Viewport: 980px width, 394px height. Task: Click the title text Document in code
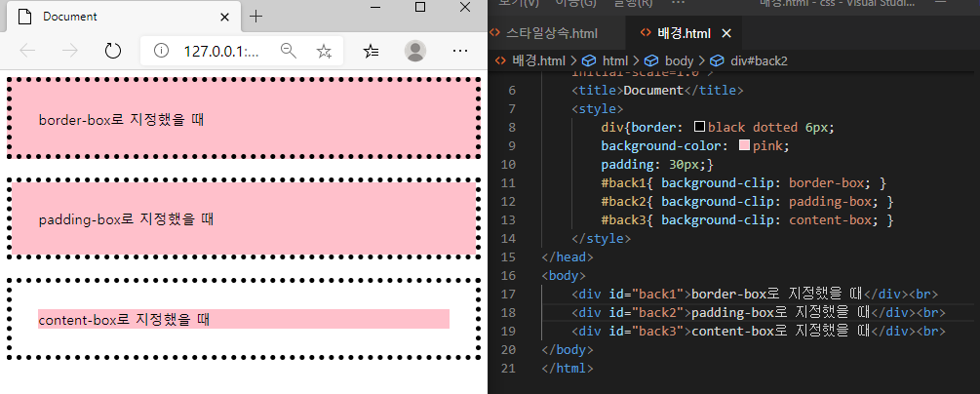pyautogui.click(x=653, y=90)
